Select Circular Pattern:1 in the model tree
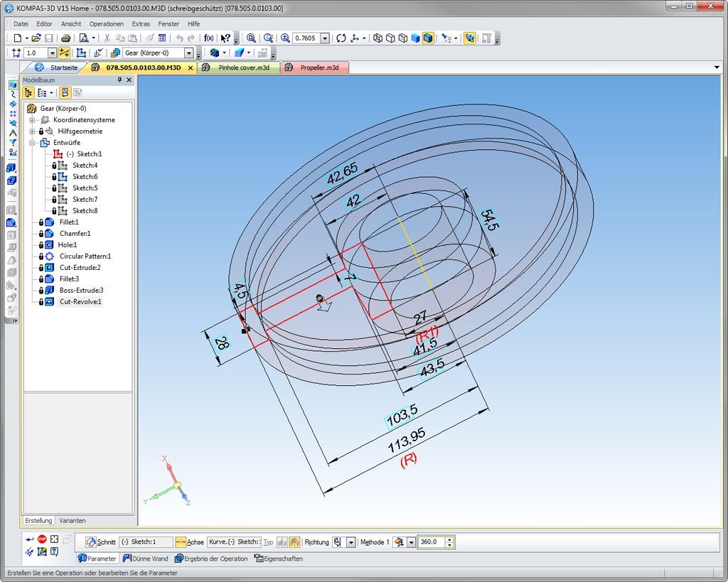 pyautogui.click(x=85, y=257)
